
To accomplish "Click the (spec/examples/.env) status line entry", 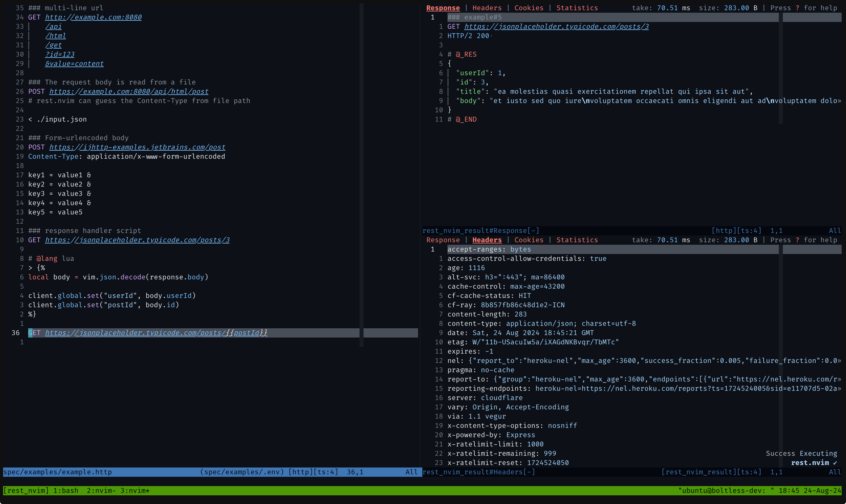I will click(242, 472).
